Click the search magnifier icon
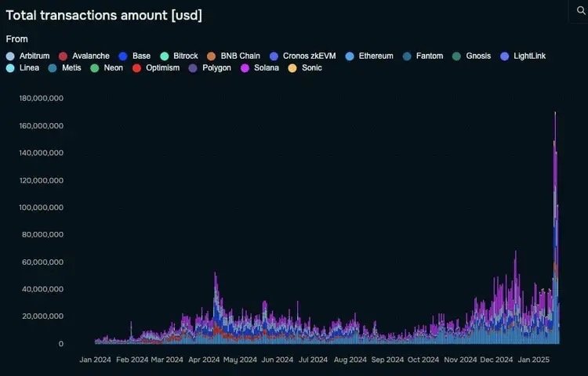The image size is (588, 376). click(581, 11)
